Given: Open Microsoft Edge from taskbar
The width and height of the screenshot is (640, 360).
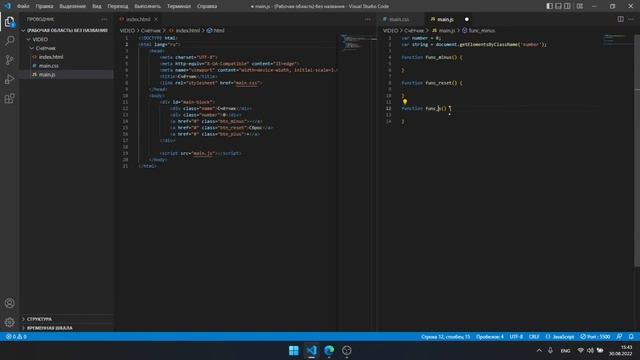Looking at the screenshot, I should click(329, 350).
